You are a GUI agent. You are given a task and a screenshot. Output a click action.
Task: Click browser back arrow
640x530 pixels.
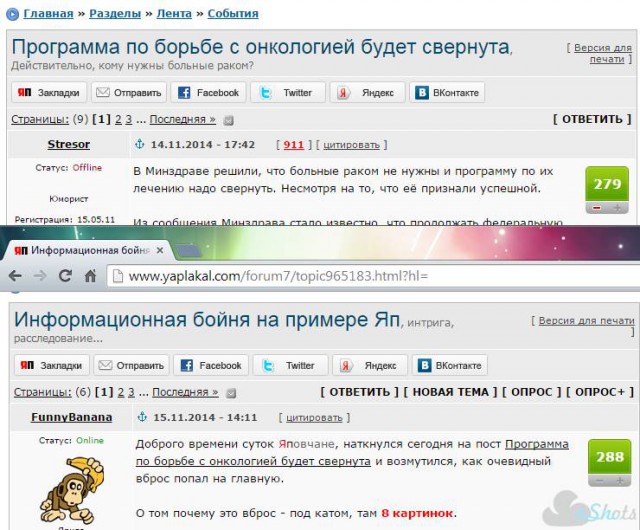pos(16,276)
